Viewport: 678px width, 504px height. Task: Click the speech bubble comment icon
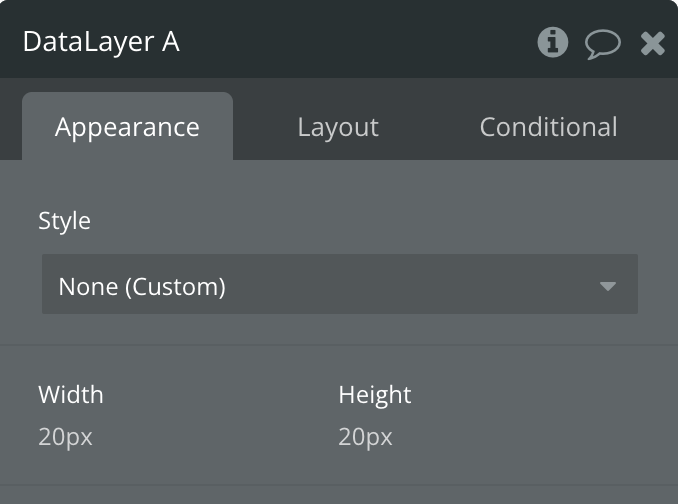603,43
